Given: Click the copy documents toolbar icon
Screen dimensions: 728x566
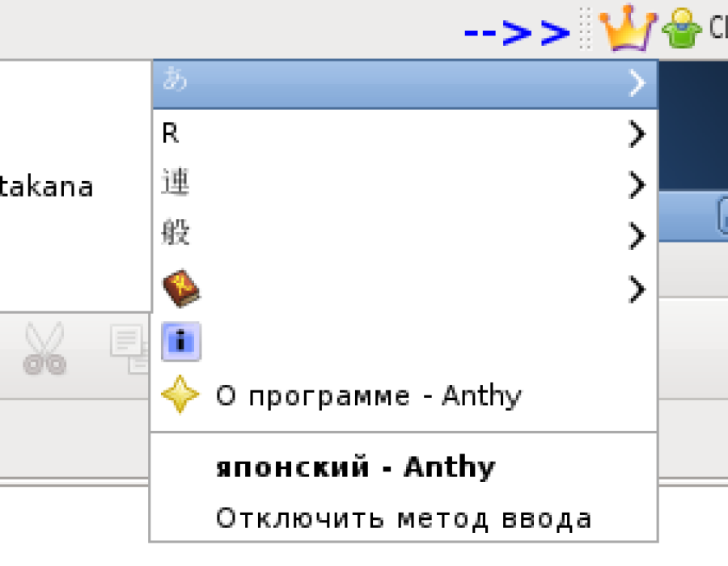Looking at the screenshot, I should pyautogui.click(x=129, y=348).
